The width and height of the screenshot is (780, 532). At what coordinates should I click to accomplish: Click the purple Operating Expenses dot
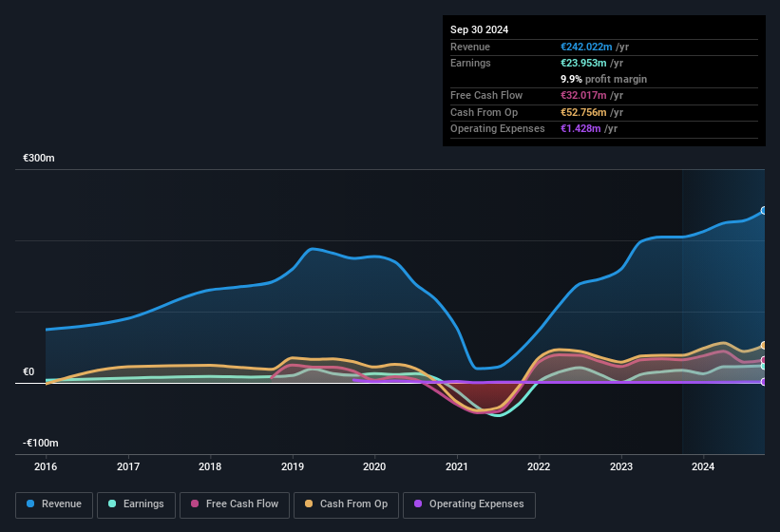click(419, 504)
